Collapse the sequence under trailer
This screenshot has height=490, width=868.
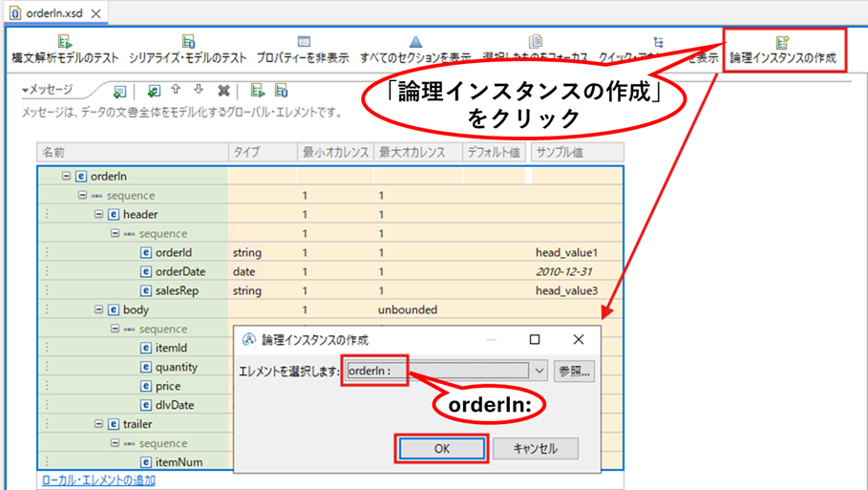(115, 443)
